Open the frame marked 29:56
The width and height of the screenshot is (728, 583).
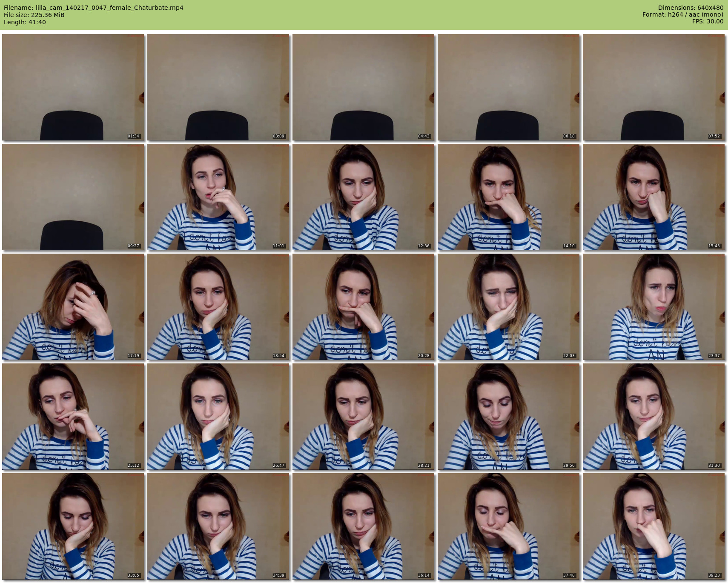pyautogui.click(x=509, y=417)
